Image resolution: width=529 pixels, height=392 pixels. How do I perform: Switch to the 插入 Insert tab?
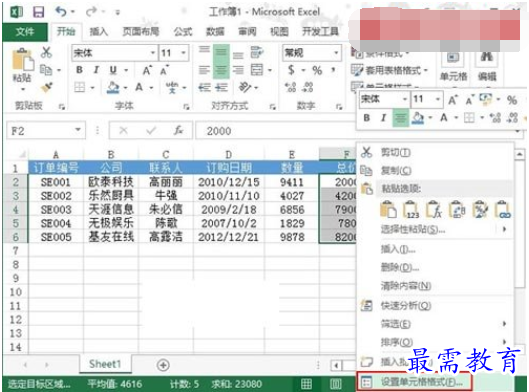99,32
